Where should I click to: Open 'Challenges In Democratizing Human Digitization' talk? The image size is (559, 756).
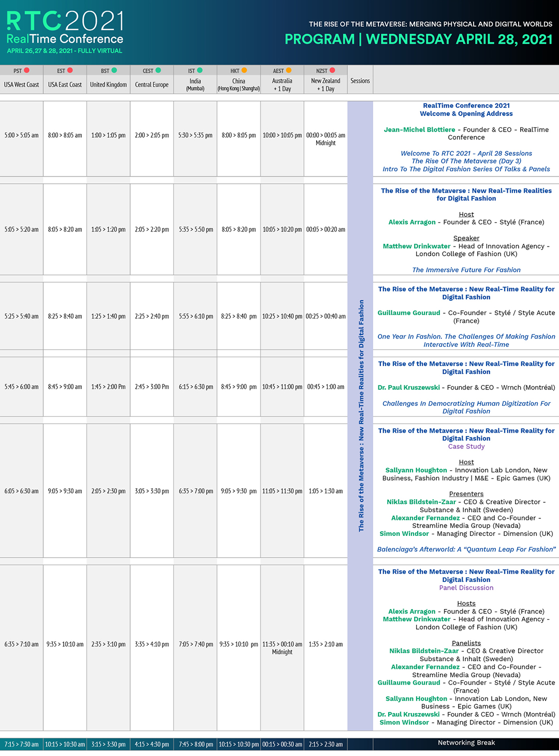(x=466, y=407)
